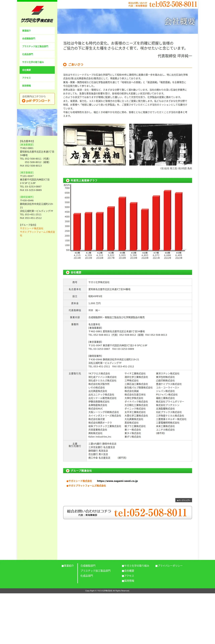Click footer link 化成品部門
This screenshot has height=644, width=215.
click(87, 576)
